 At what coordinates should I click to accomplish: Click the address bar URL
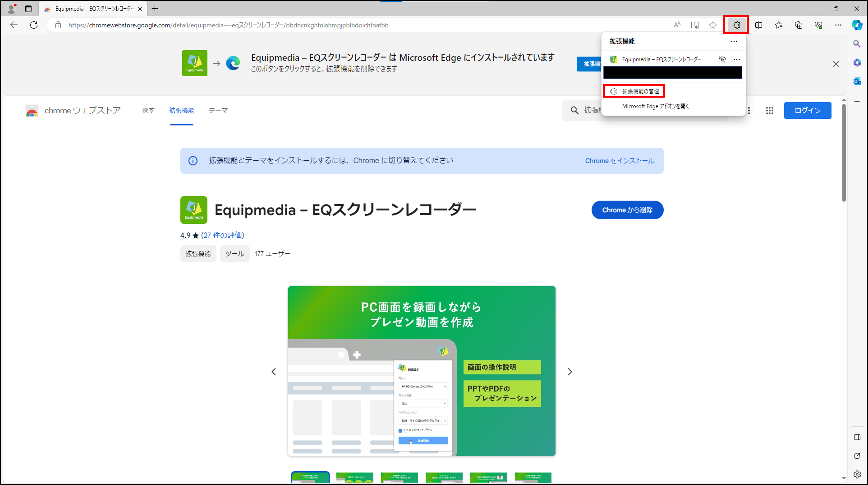click(228, 25)
